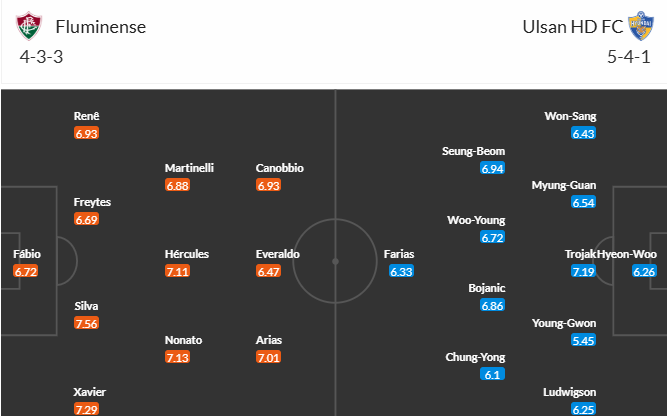Screen dimensions: 667x416
Task: Open Nonato's player name
Action: point(183,340)
